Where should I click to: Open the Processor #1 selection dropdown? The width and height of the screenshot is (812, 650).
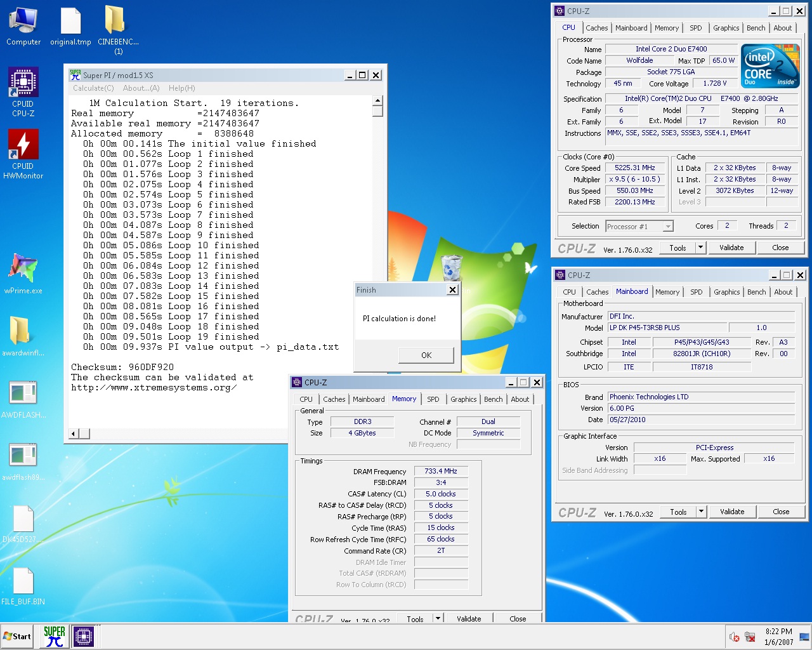[x=639, y=226]
